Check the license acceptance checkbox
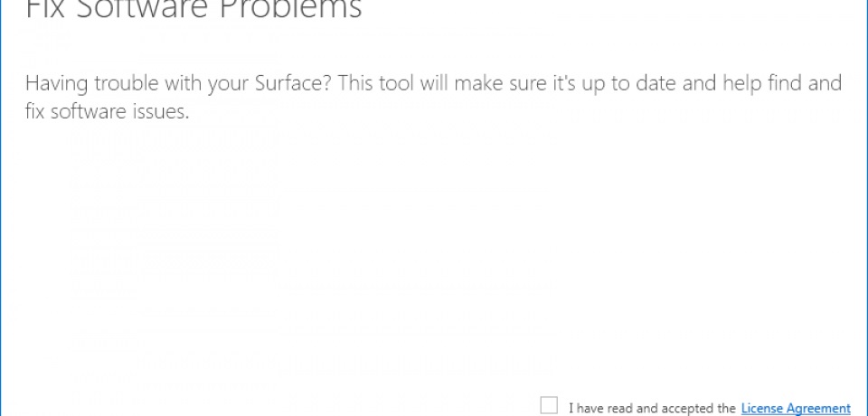The width and height of the screenshot is (868, 416). click(x=549, y=405)
